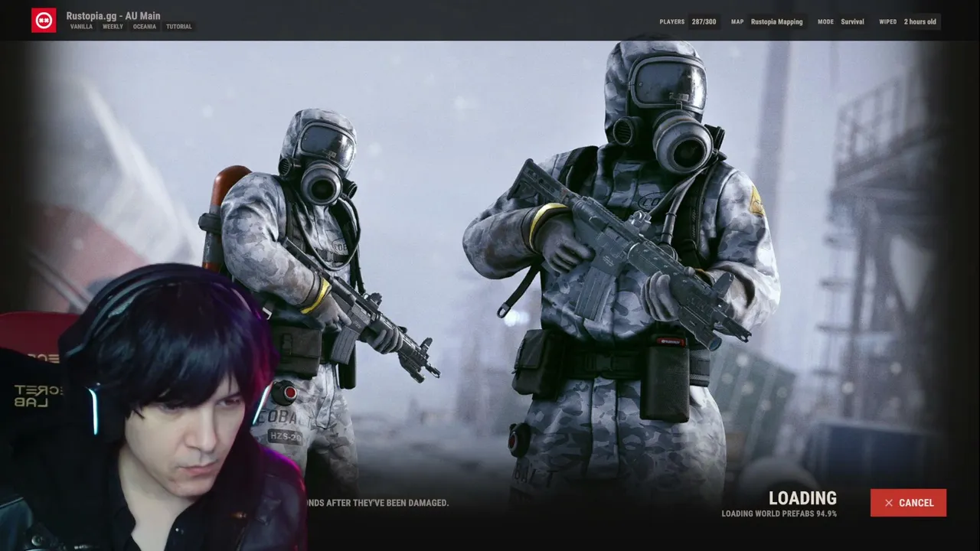
Task: Click the VANILLA server tag
Action: (81, 27)
